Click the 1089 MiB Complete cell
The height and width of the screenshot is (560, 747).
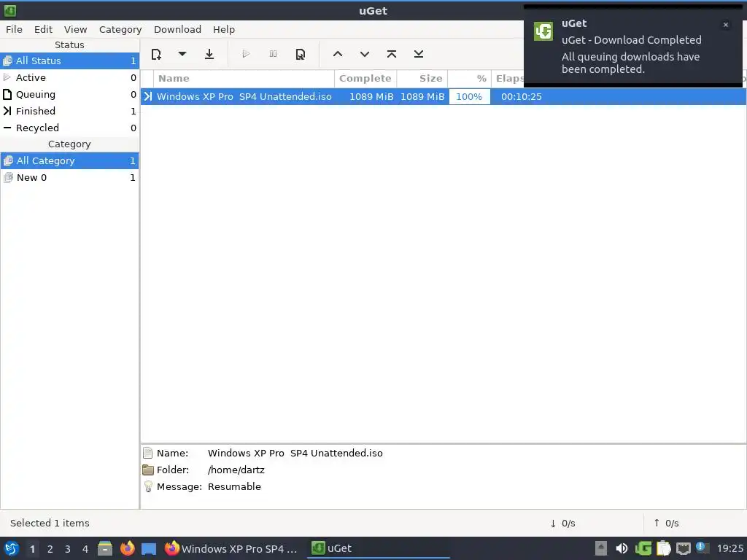[x=371, y=97]
